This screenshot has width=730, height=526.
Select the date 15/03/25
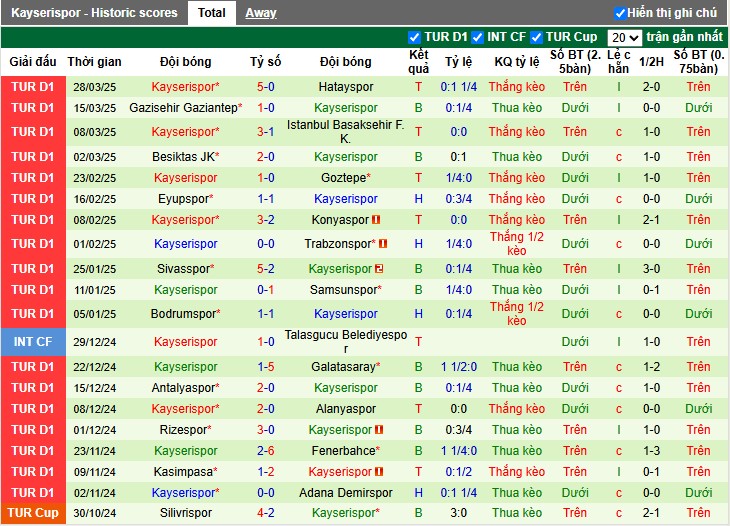tap(95, 108)
